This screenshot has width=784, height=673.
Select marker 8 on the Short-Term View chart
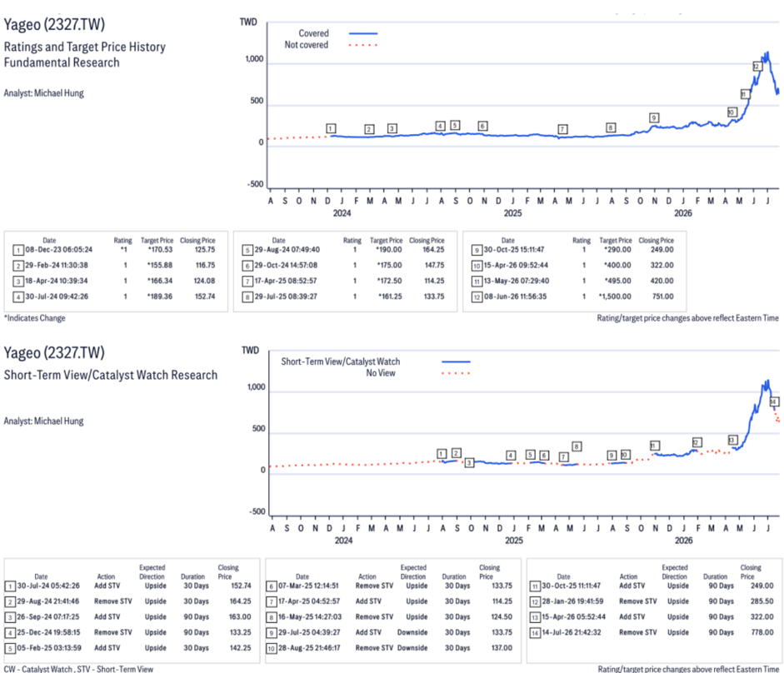[577, 446]
